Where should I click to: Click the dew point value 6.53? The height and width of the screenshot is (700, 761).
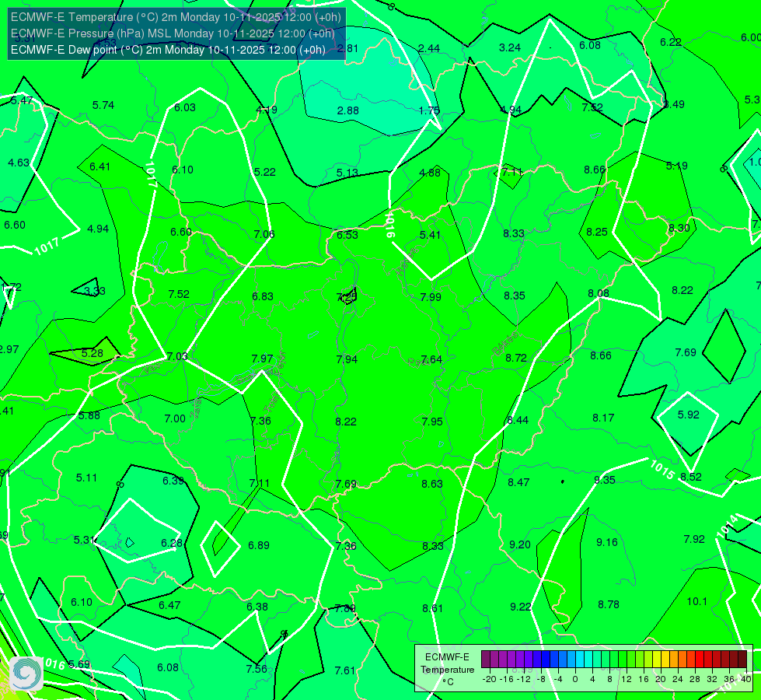[347, 235]
